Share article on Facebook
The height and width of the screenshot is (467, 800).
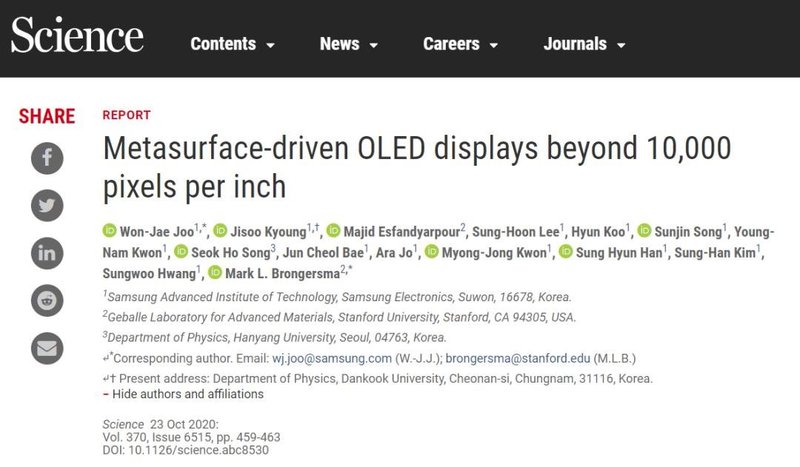point(47,158)
